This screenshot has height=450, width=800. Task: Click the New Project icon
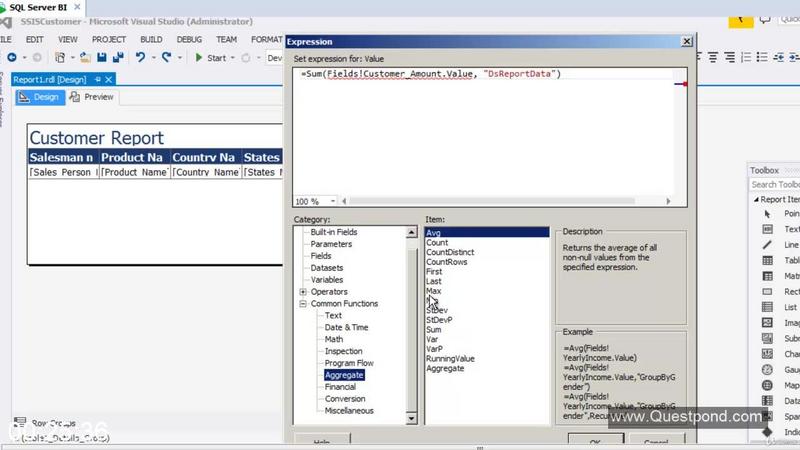click(x=60, y=57)
